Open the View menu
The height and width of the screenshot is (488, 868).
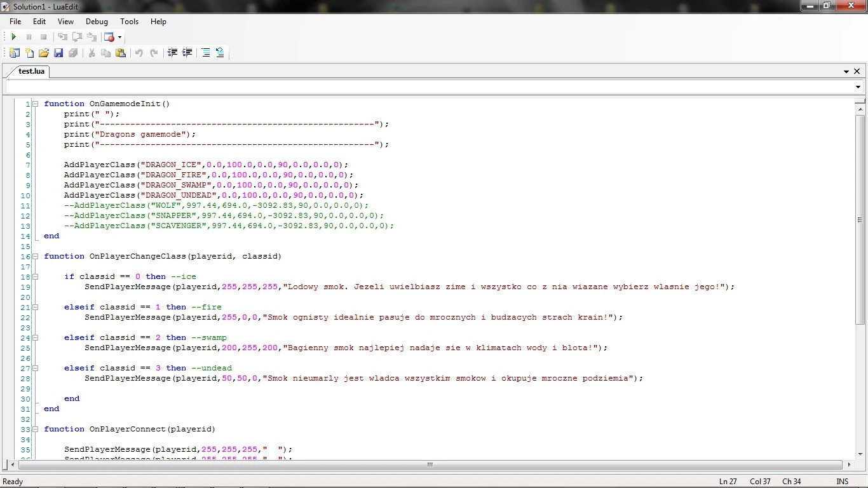(65, 22)
